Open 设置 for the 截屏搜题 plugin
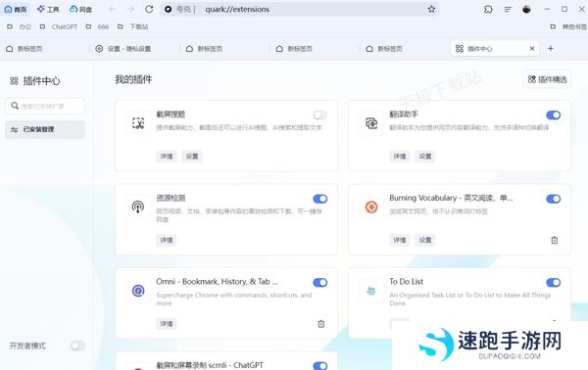This screenshot has width=588, height=370. coord(192,157)
